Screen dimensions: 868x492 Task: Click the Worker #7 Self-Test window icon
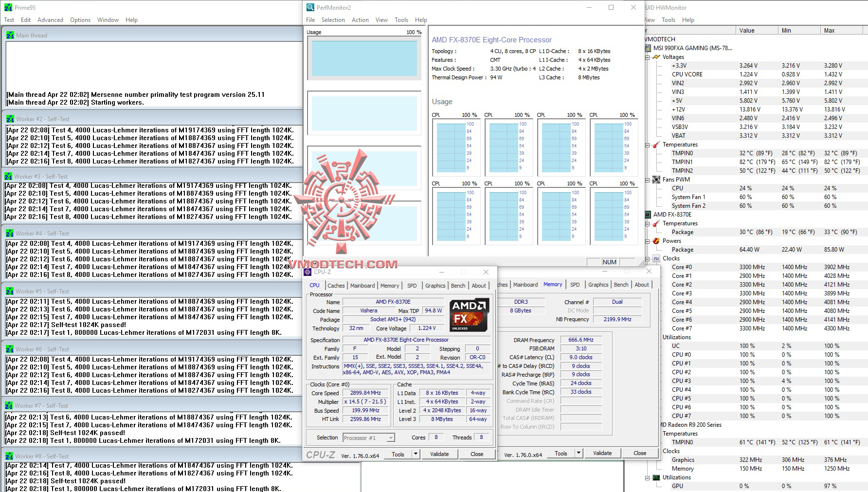point(9,405)
